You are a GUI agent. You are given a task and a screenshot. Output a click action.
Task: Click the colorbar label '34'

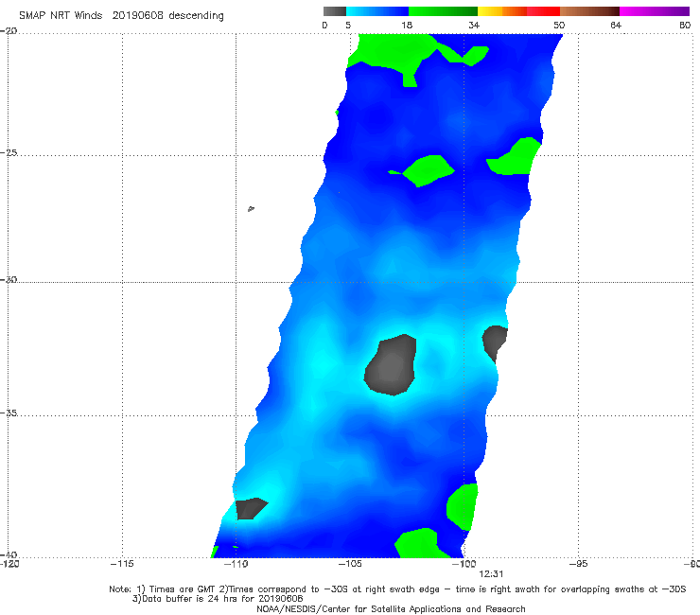point(474,25)
